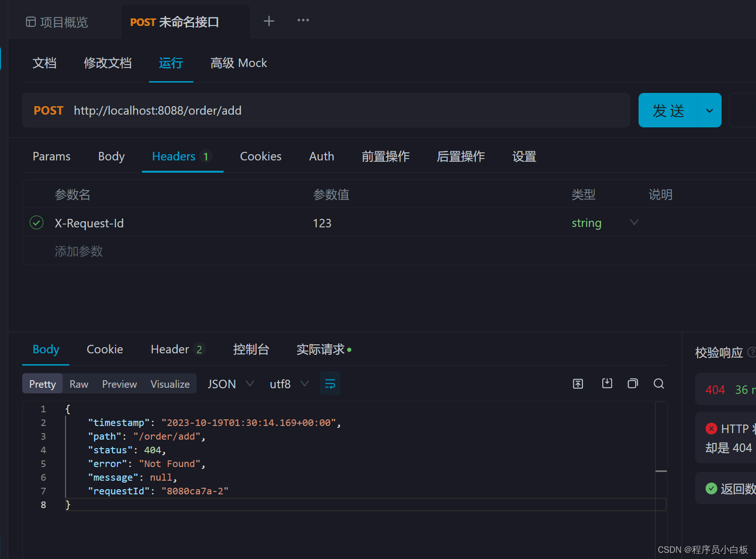Search the response with magnifier icon
Image resolution: width=756 pixels, height=559 pixels.
coord(659,384)
